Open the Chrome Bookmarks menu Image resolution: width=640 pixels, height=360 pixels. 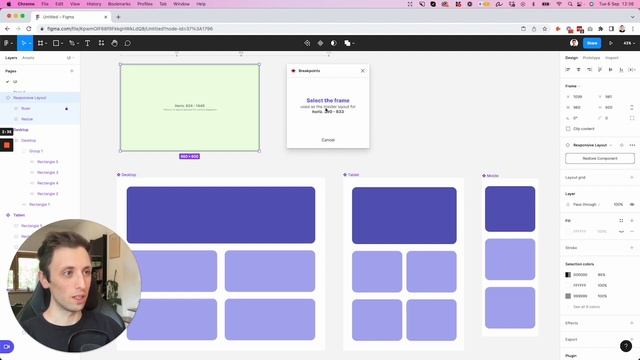pyautogui.click(x=119, y=4)
